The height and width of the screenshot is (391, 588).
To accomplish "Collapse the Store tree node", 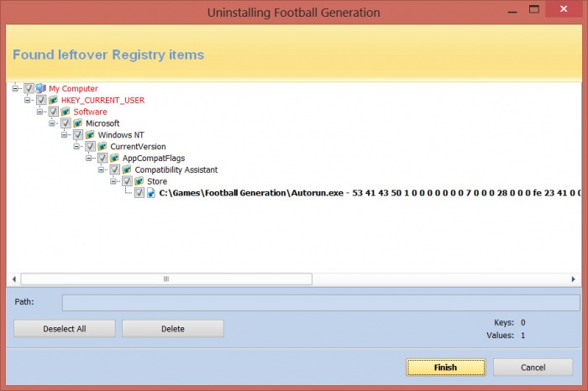I will pos(113,181).
